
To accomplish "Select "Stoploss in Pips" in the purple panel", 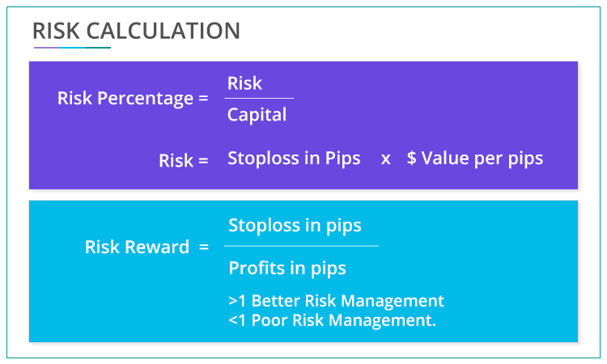I will tap(294, 159).
